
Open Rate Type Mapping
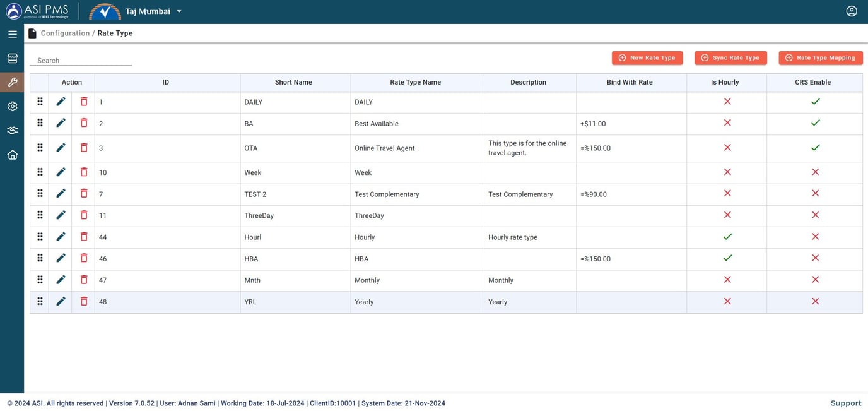coord(821,57)
